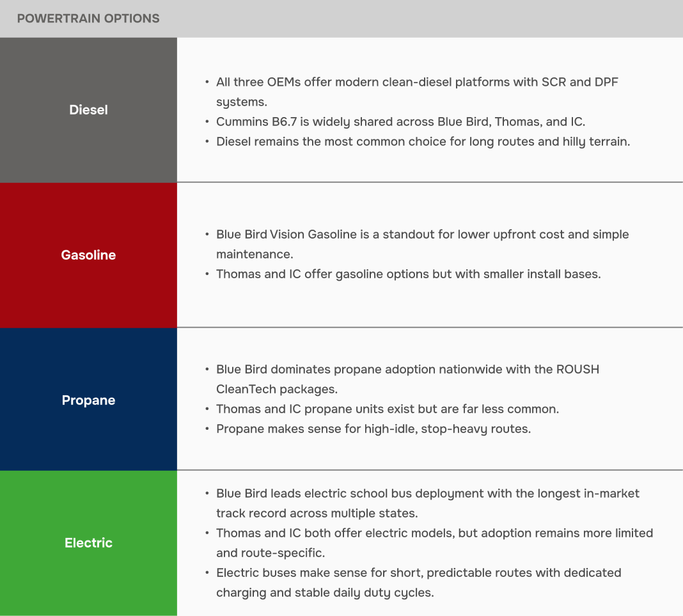The width and height of the screenshot is (683, 616).
Task: Click the Propane label text
Action: tap(88, 400)
